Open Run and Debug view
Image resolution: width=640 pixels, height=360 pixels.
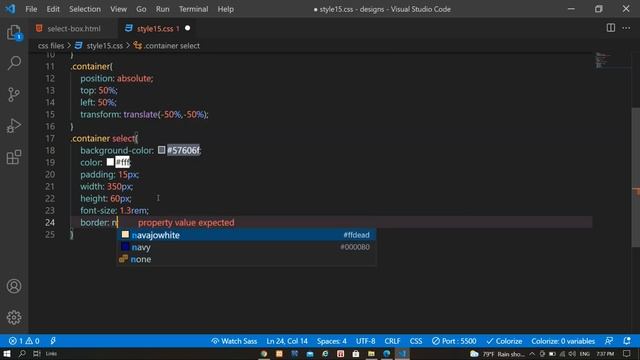[x=14, y=126]
